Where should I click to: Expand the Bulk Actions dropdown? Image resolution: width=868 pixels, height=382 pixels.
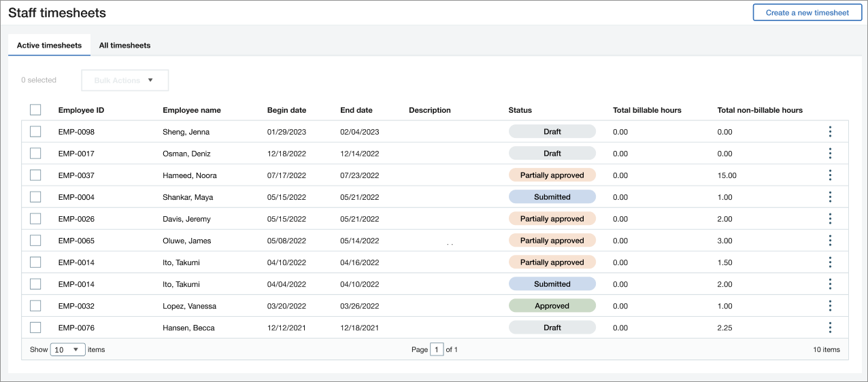[x=124, y=80]
